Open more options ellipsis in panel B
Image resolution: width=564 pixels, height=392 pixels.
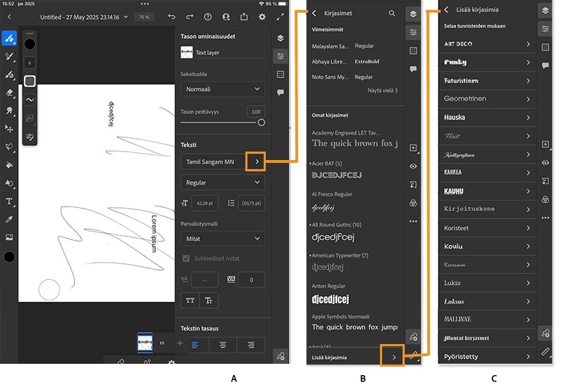coord(413,221)
